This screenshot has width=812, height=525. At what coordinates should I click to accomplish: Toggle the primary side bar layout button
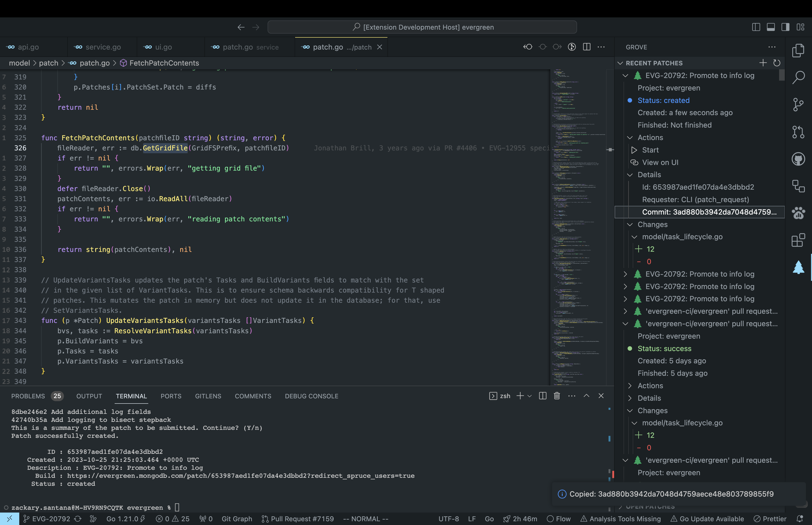(756, 27)
